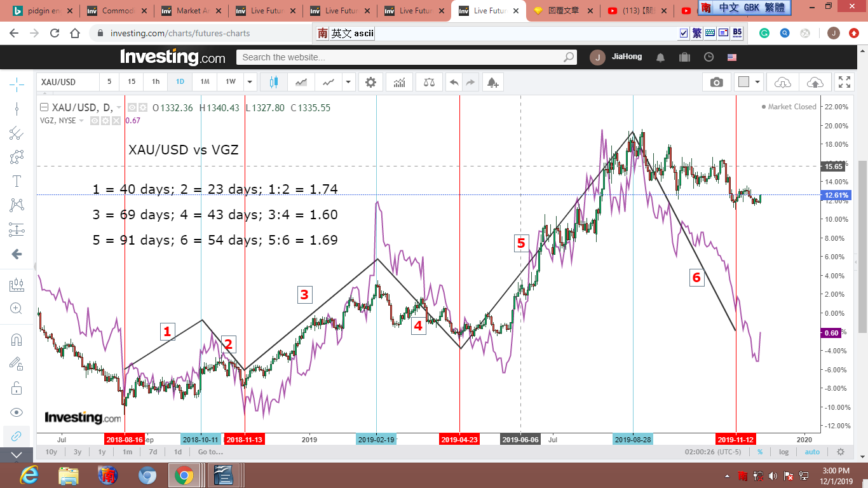Toggle auto scale at bottom right
The height and width of the screenshot is (488, 868).
[x=812, y=452]
